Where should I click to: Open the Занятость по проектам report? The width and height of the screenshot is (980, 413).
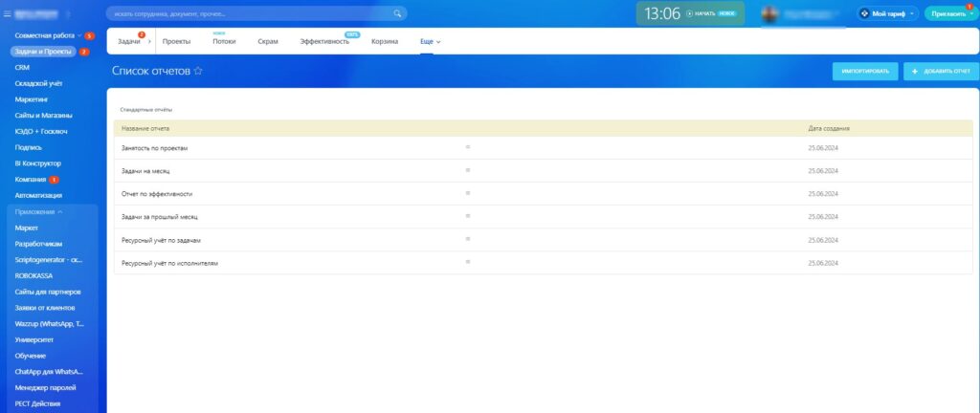coord(154,148)
